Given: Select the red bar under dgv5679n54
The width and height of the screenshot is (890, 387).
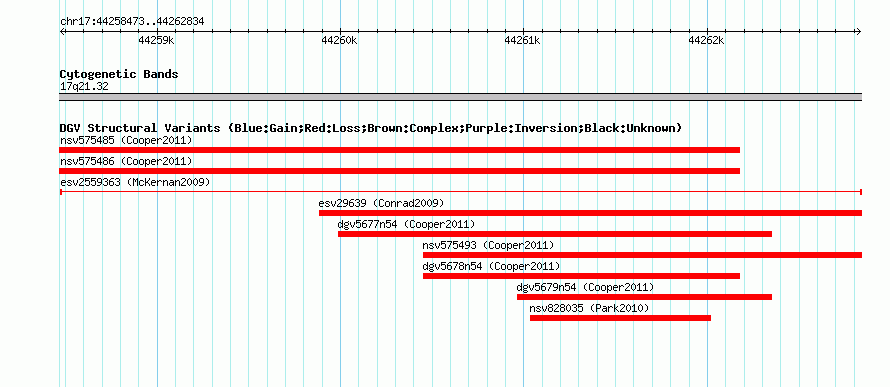Looking at the screenshot, I should point(644,297).
